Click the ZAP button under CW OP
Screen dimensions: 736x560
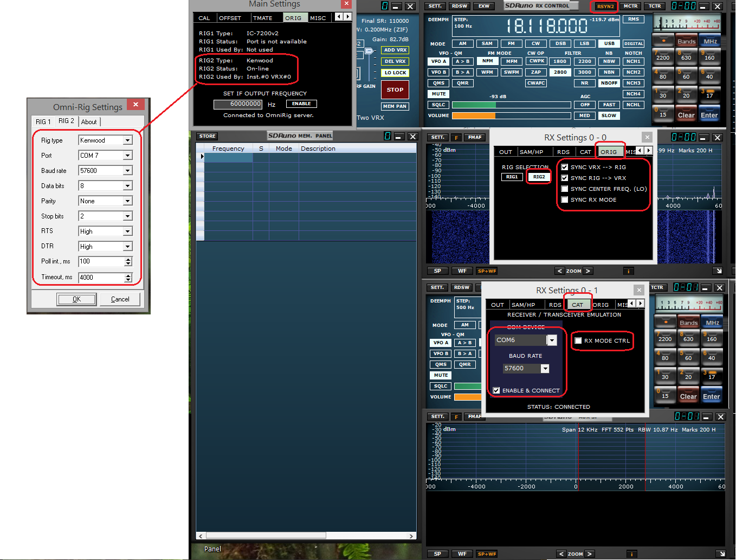click(536, 72)
